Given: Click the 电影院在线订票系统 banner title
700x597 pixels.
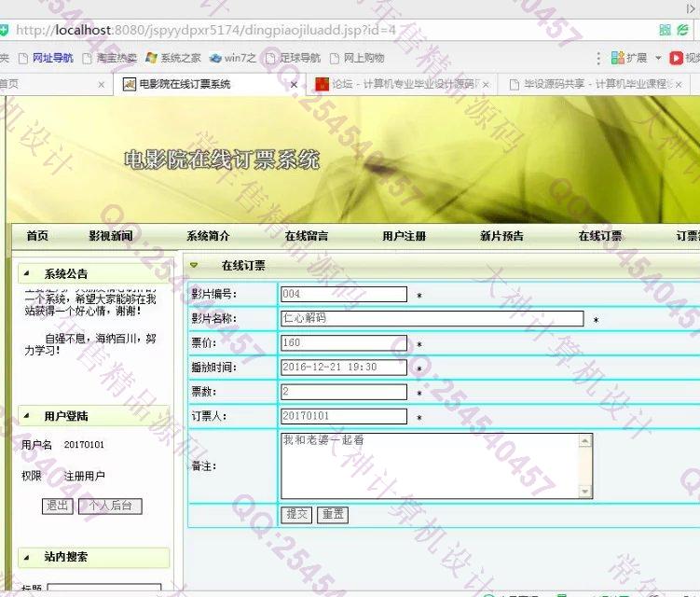Looking at the screenshot, I should (222, 160).
